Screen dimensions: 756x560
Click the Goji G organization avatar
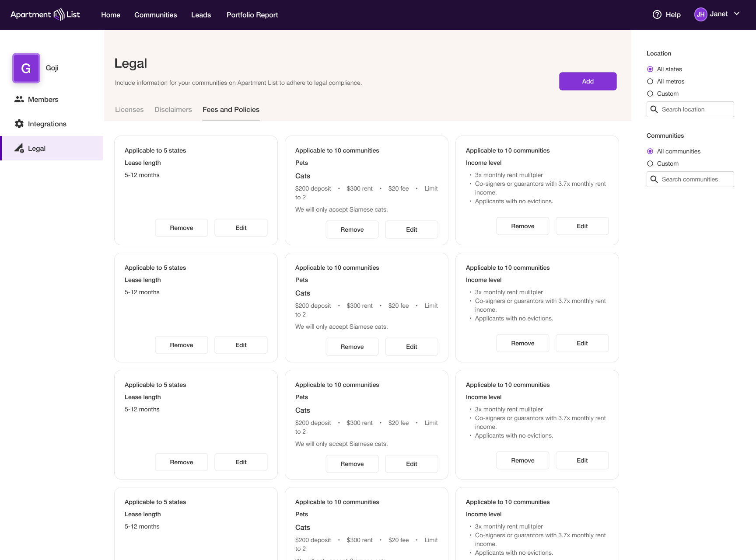tap(26, 68)
